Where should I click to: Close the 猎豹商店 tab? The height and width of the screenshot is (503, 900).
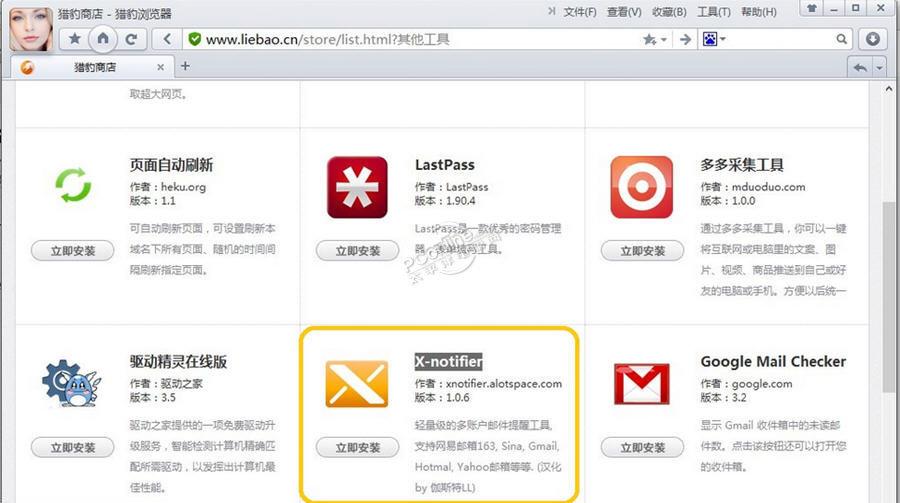pos(161,67)
